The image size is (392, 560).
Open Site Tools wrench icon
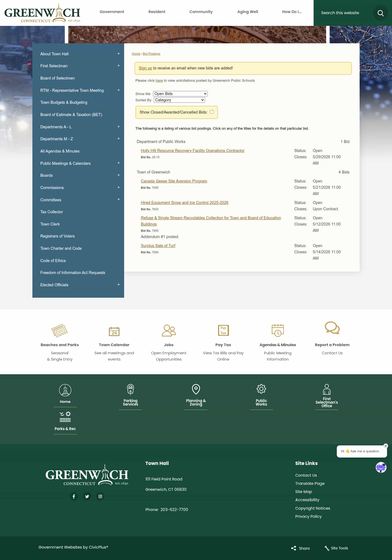pyautogui.click(x=327, y=548)
